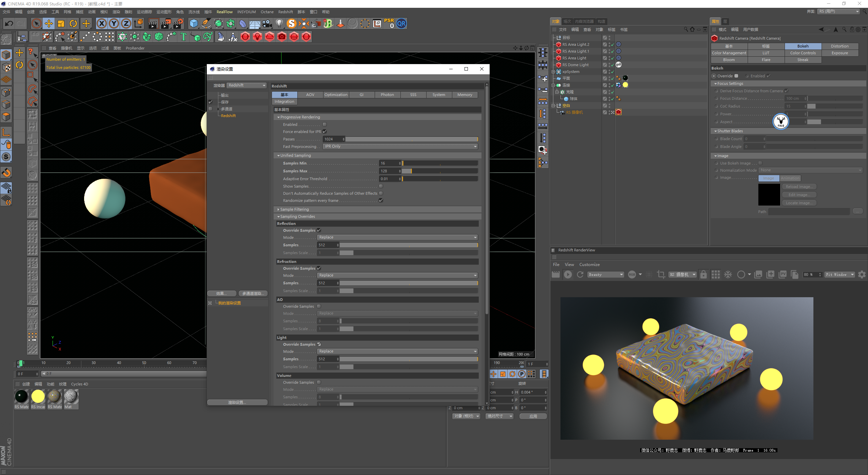Adjust the Samples Max slider
868x475 pixels.
coord(411,171)
